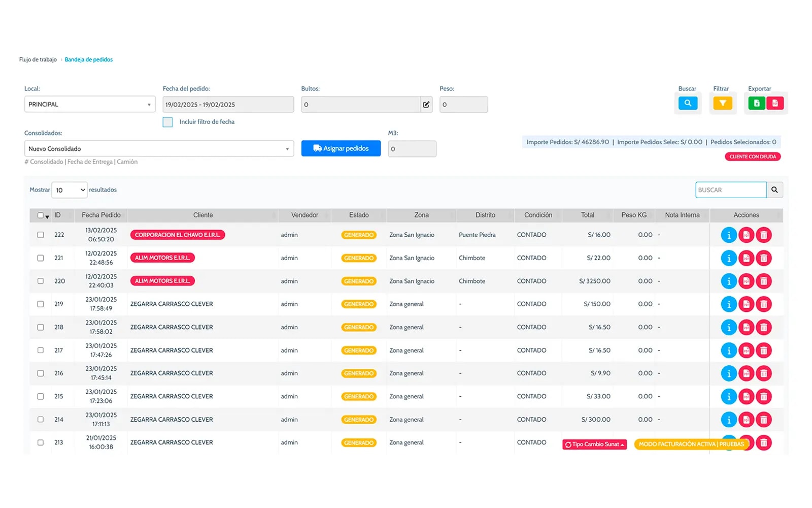
Task: Click the edit icon beside Bultos field
Action: click(426, 105)
